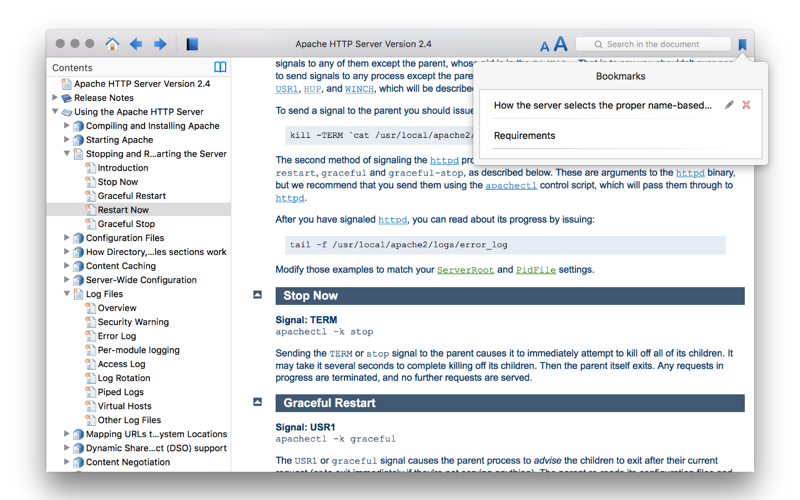The image size is (800, 500).
Task: Open the docsets library book icon
Action: coord(192,44)
